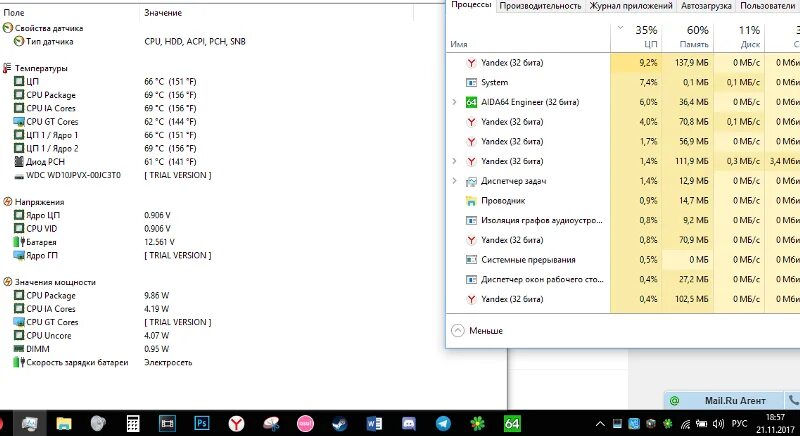Select the Свойства датчика heading
800x436 pixels.
pos(43,28)
